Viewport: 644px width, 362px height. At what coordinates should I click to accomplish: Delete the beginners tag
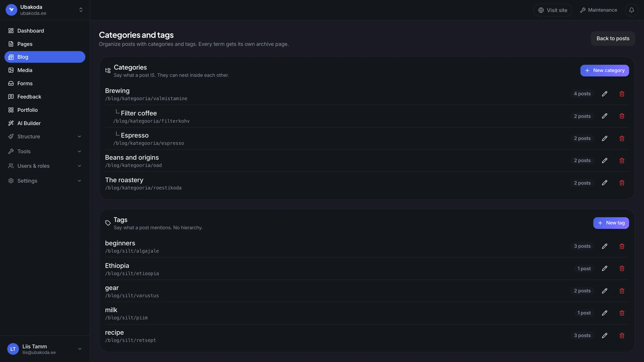(622, 246)
